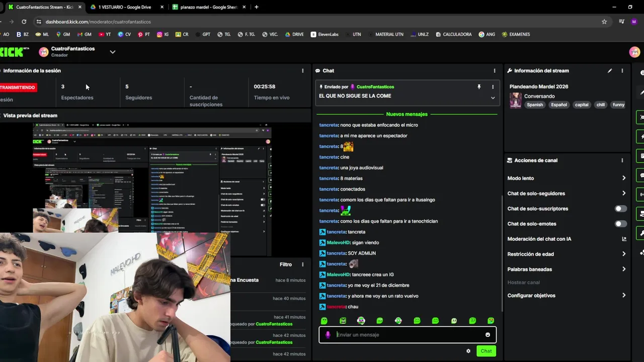Click the Spanish tag
644x362 pixels.
pyautogui.click(x=535, y=105)
